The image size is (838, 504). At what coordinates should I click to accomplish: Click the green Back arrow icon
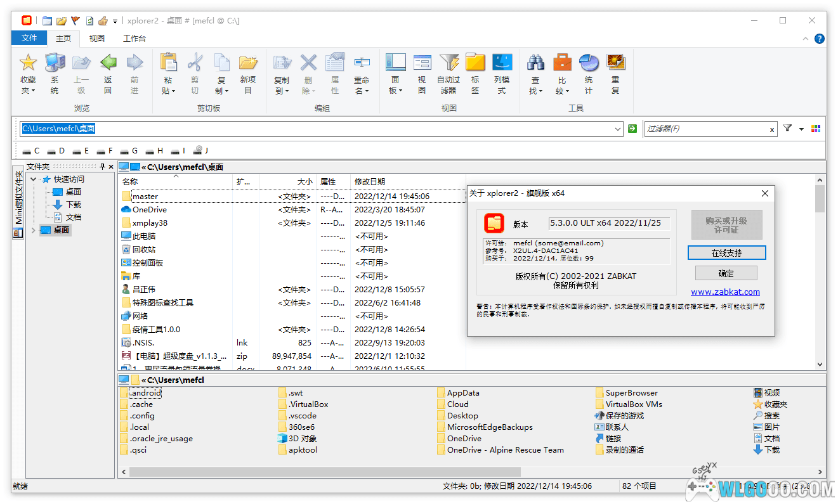[108, 63]
